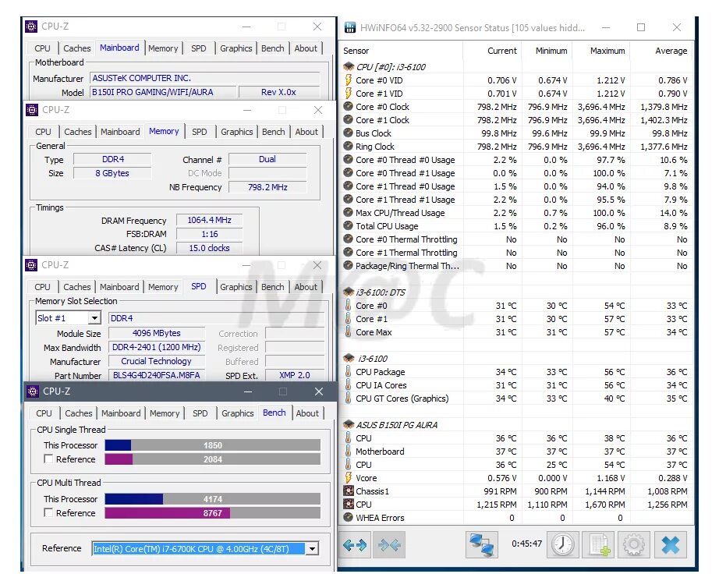
Task: Click the CPU-Z app icon in the Memory window title bar
Action: [32, 110]
